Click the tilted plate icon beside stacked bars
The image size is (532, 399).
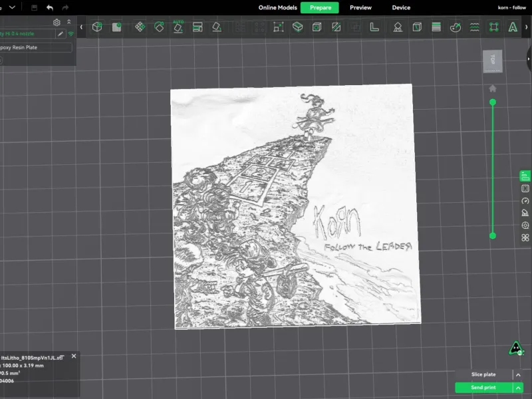(217, 27)
